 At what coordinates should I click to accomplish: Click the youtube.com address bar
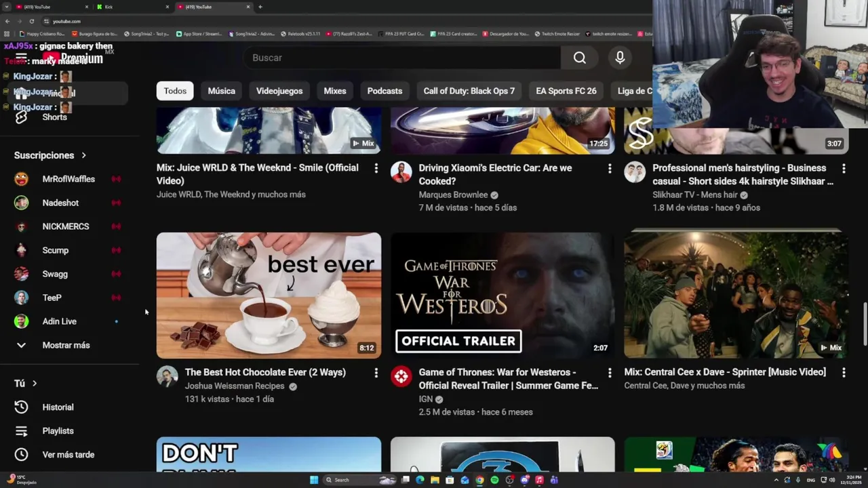pyautogui.click(x=66, y=21)
